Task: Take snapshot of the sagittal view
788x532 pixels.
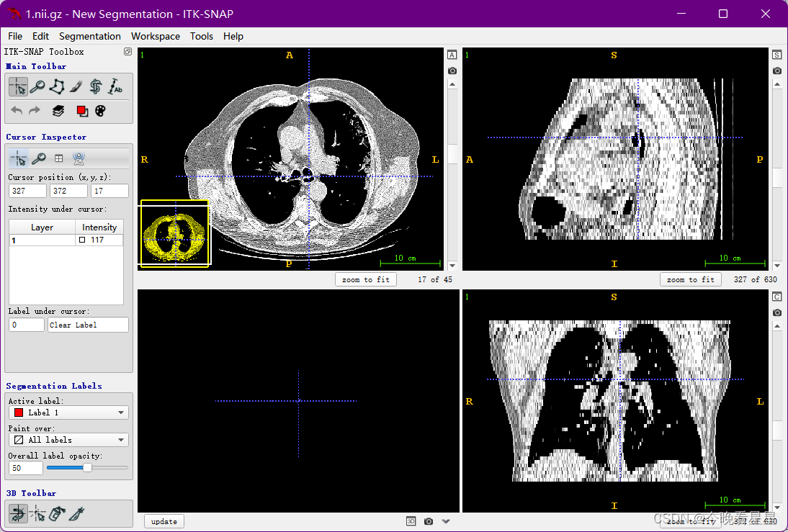Action: pos(777,71)
